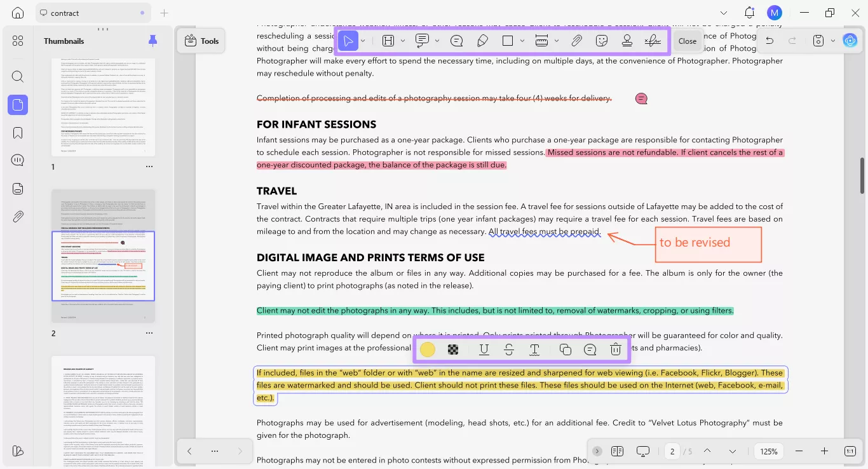The height and width of the screenshot is (469, 868).
Task: Choose the signature tool
Action: pos(653,41)
